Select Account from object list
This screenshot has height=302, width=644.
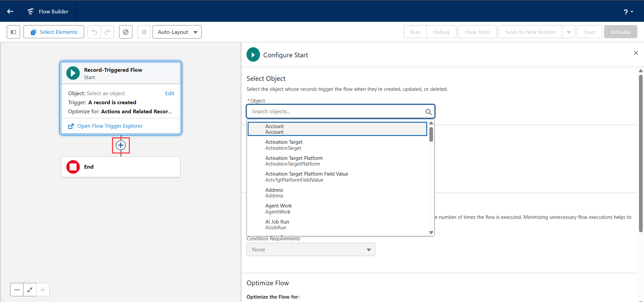pos(337,129)
